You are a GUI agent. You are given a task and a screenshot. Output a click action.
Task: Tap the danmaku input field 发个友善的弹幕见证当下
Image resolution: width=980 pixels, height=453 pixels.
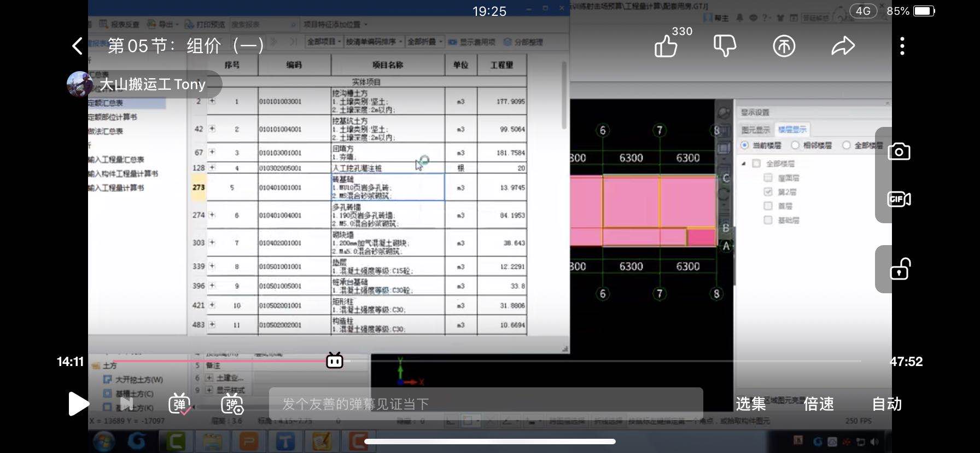pyautogui.click(x=486, y=404)
